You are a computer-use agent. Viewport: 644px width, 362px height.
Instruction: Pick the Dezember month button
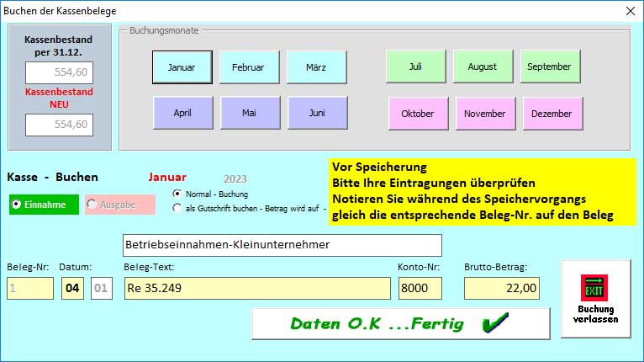(x=552, y=114)
